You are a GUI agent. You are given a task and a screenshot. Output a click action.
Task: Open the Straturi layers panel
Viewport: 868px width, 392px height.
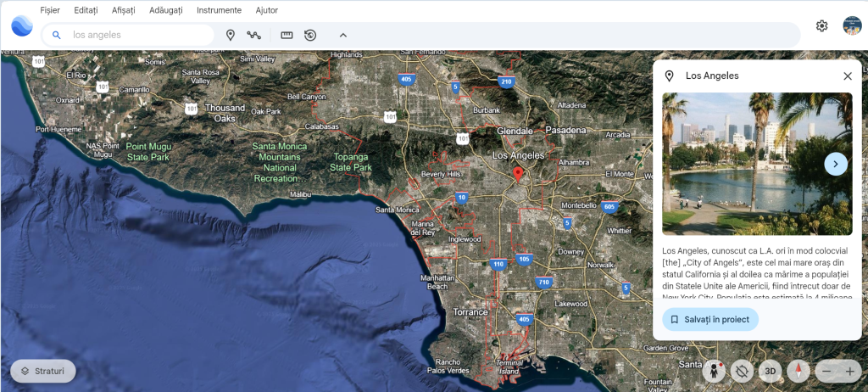coord(43,371)
